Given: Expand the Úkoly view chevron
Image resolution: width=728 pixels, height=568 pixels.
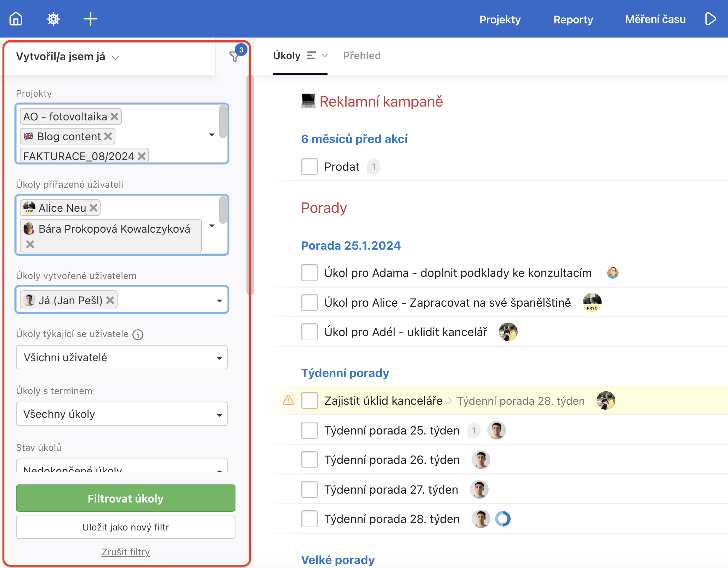Looking at the screenshot, I should pos(325,56).
